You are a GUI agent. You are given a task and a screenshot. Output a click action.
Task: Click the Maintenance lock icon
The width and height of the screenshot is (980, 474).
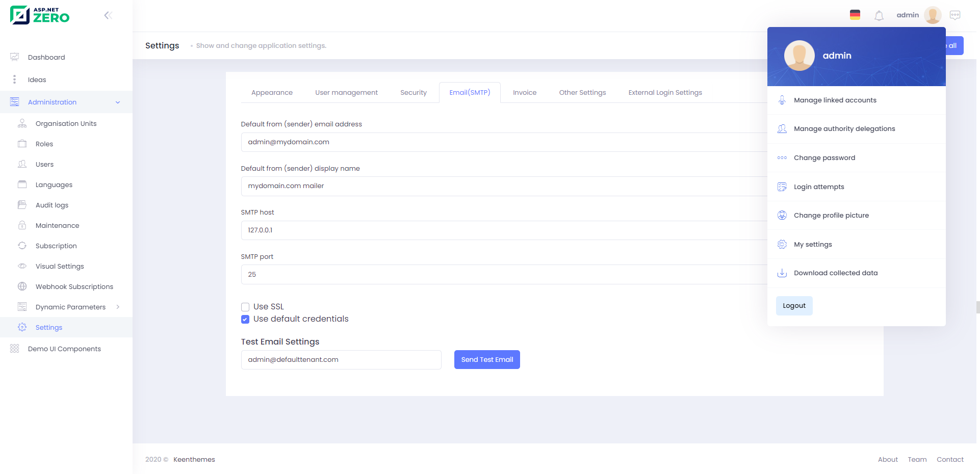tap(22, 225)
